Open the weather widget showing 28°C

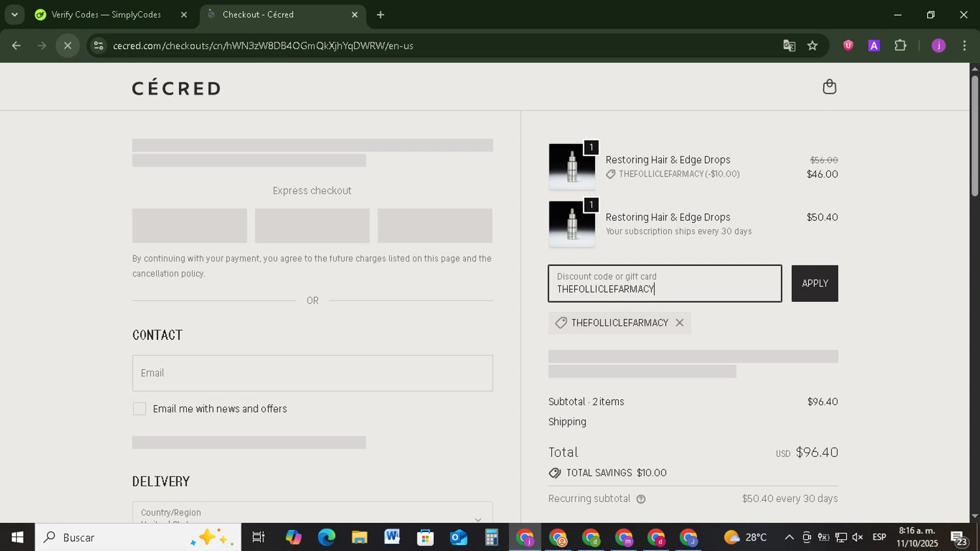coord(745,537)
